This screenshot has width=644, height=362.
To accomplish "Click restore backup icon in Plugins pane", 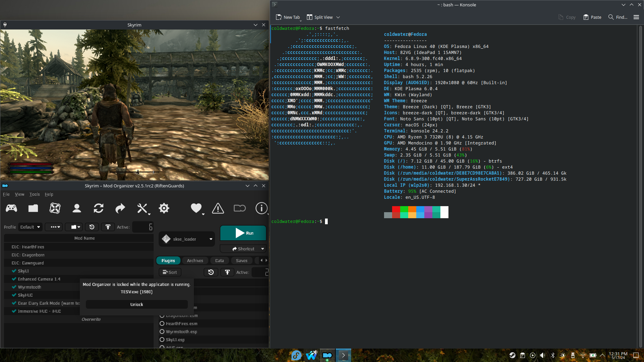I will point(211,272).
